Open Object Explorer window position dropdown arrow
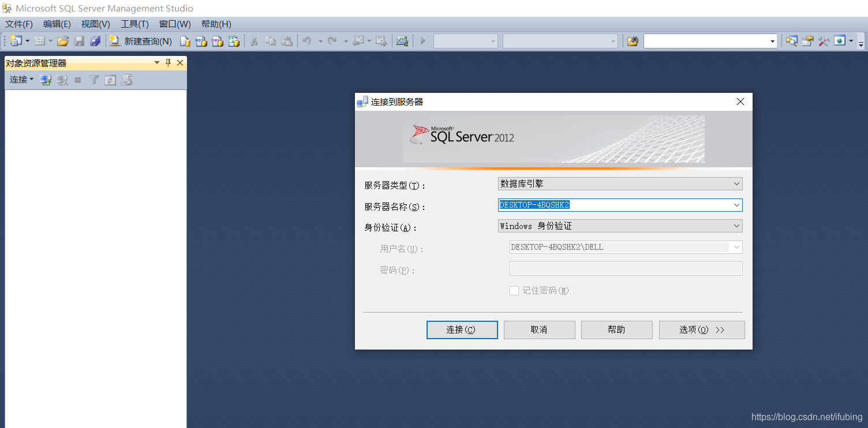Image resolution: width=868 pixels, height=428 pixels. pyautogui.click(x=157, y=63)
